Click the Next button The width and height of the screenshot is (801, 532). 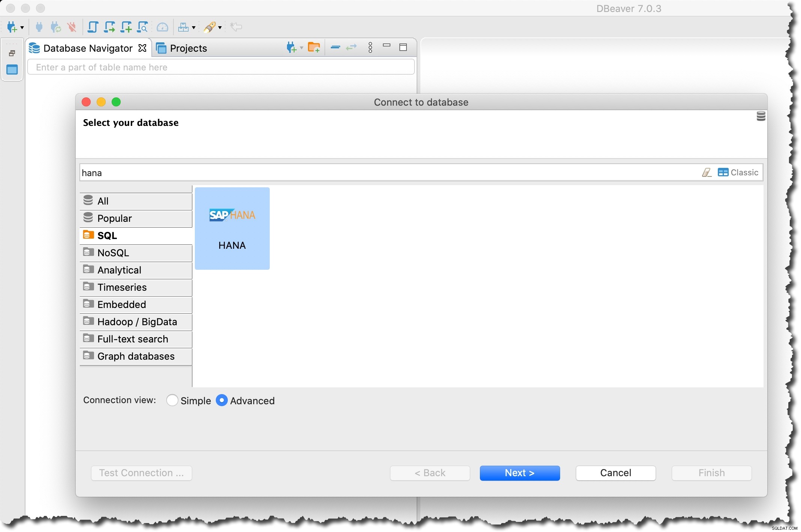coord(520,473)
